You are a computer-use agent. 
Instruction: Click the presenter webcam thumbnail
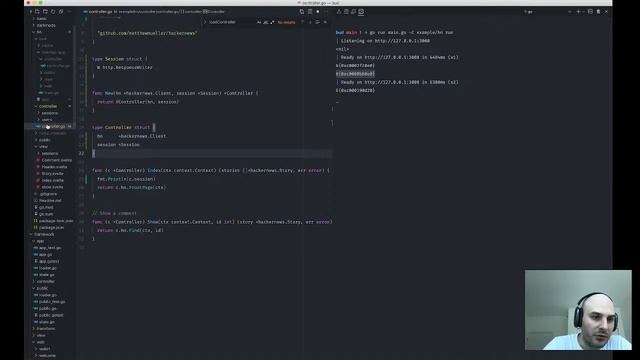(x=578, y=310)
